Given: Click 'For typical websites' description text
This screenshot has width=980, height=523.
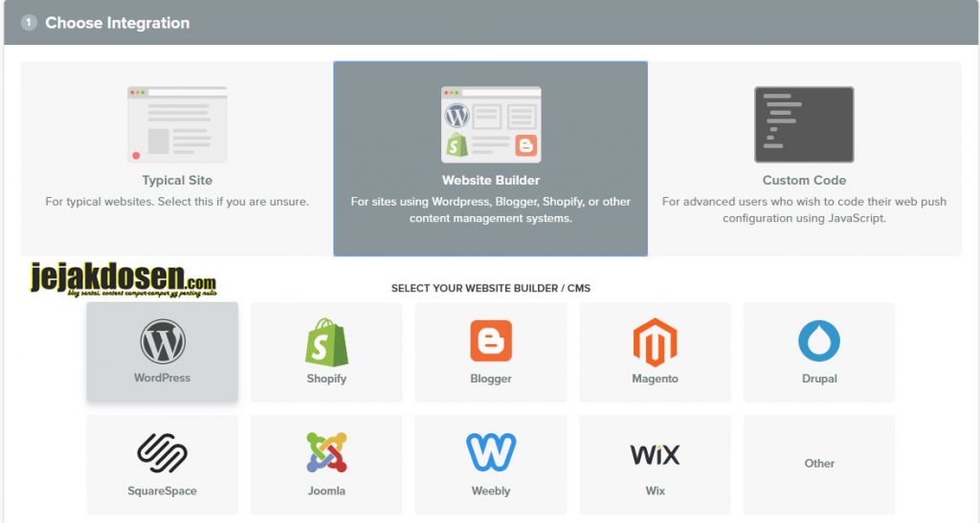Looking at the screenshot, I should [177, 202].
